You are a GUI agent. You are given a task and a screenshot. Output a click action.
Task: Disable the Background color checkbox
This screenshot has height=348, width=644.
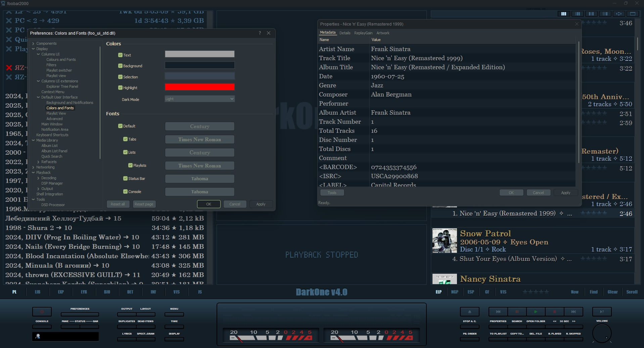[x=120, y=66]
